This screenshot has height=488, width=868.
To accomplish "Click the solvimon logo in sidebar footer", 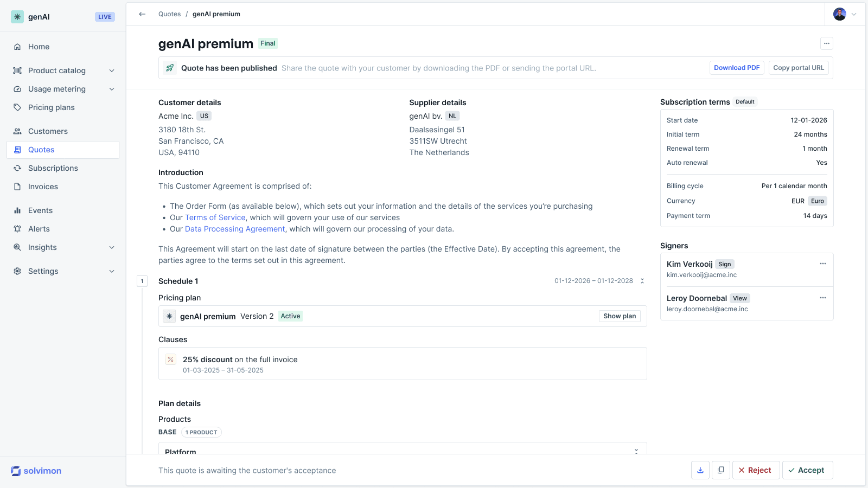I will [36, 471].
